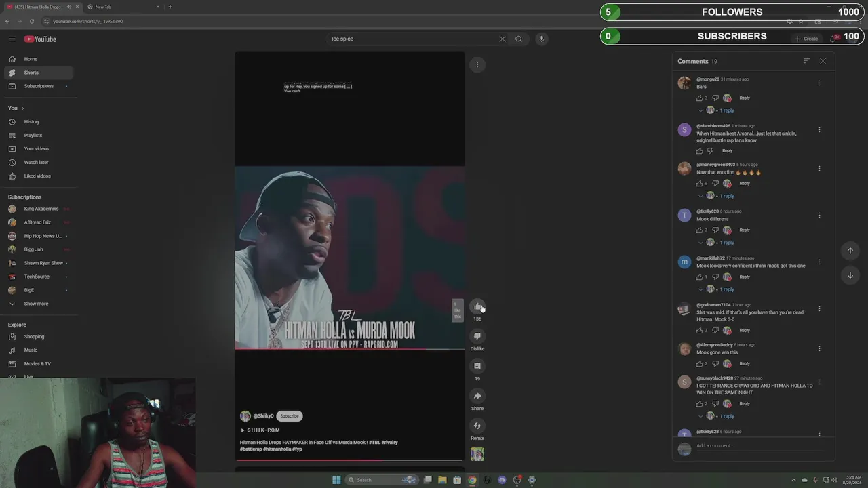
Task: Clear the 'ice spice' search text
Action: click(502, 39)
